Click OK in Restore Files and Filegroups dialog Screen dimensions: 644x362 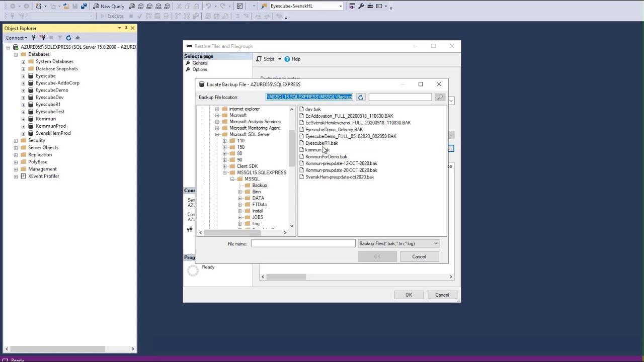point(409,295)
